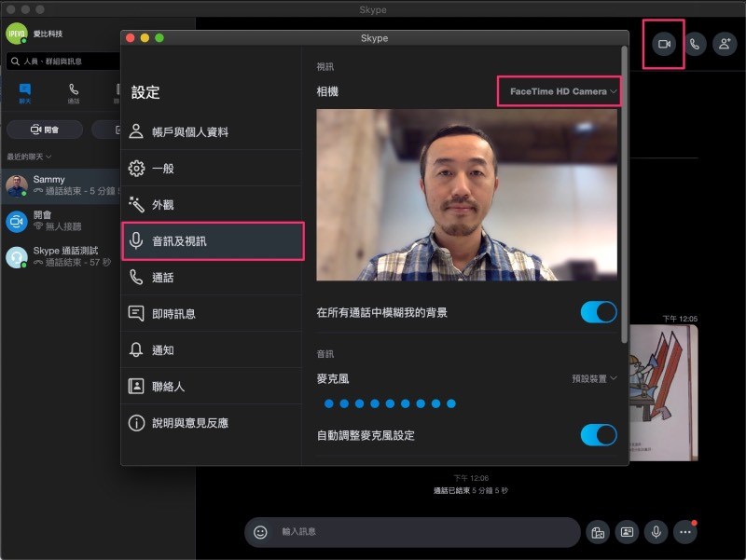Click the add files media icon
The height and width of the screenshot is (560, 746).
pos(597,531)
